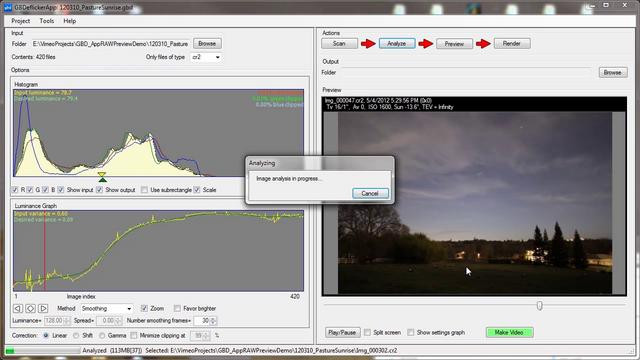Click the Play/Pause button

point(342,333)
